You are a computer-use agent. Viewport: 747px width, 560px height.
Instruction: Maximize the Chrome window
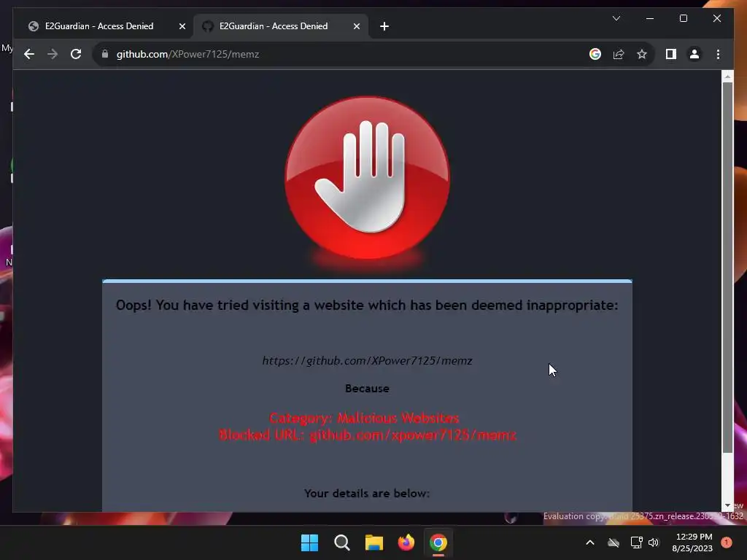coord(683,18)
